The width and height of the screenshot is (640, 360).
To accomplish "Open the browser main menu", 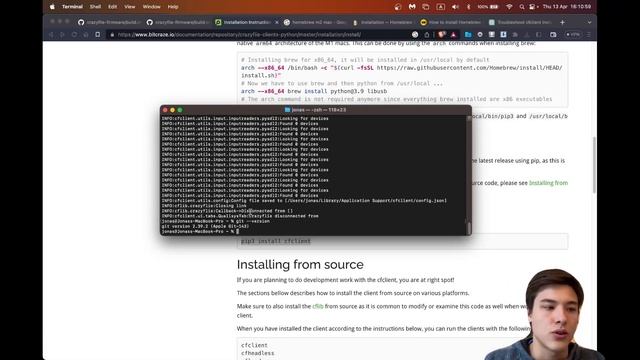I will click(589, 35).
